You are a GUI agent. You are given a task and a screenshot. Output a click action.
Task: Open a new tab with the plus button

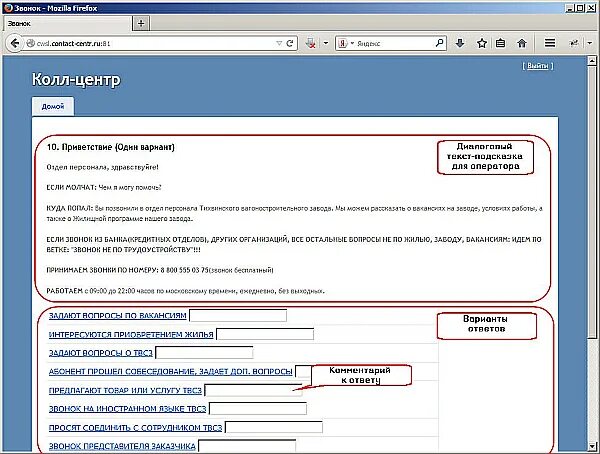141,23
